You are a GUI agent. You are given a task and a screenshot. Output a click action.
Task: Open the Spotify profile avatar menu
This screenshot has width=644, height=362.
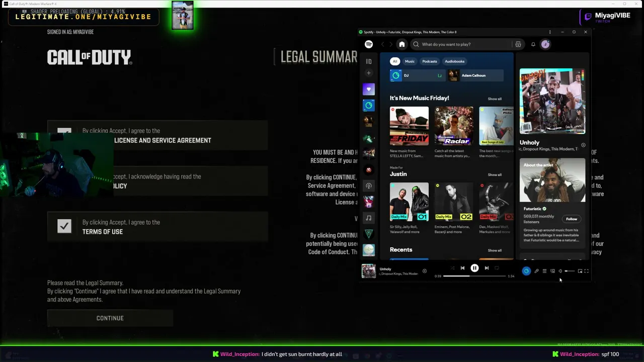pyautogui.click(x=545, y=44)
